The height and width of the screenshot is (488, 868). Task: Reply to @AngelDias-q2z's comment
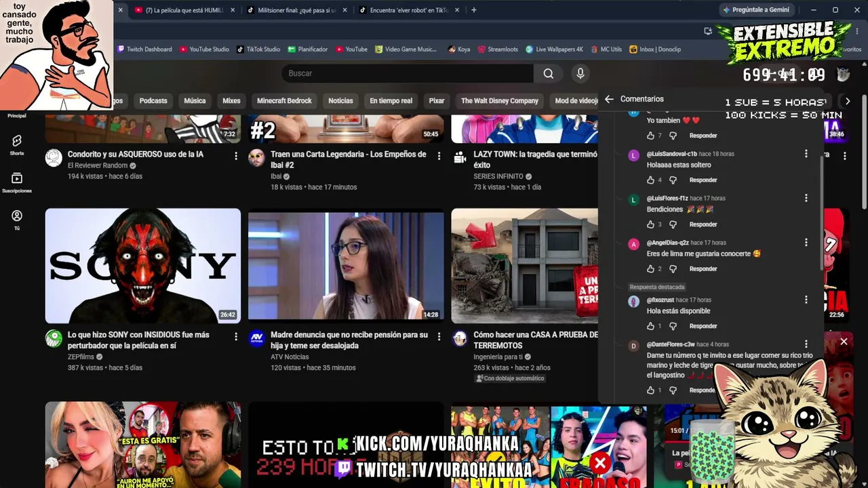tap(703, 269)
